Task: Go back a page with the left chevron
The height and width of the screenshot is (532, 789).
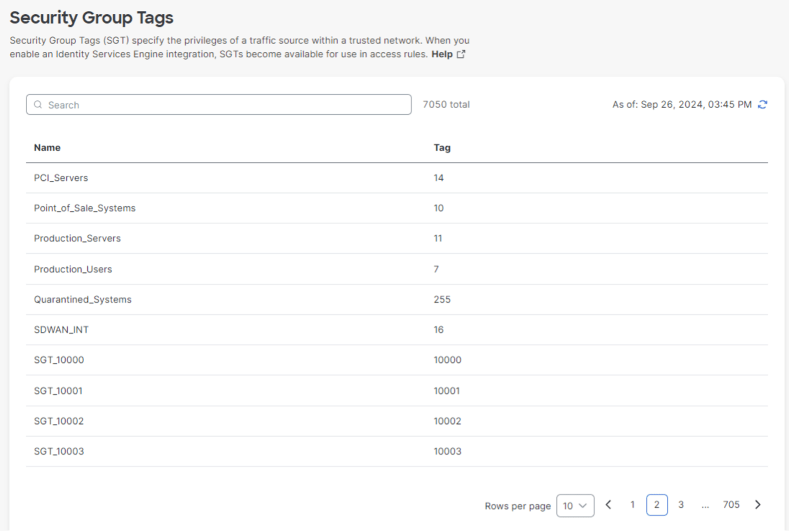Action: point(609,504)
